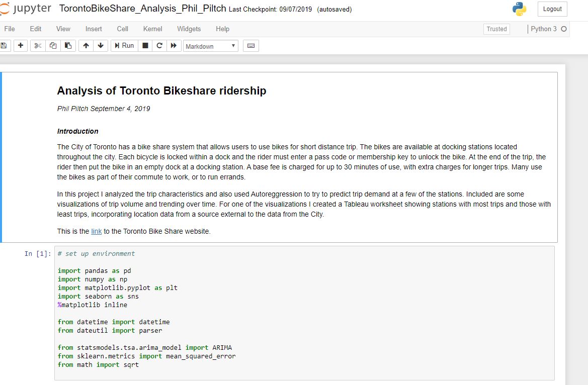Open the command palette keyboard icon
The height and width of the screenshot is (385, 588).
250,46
